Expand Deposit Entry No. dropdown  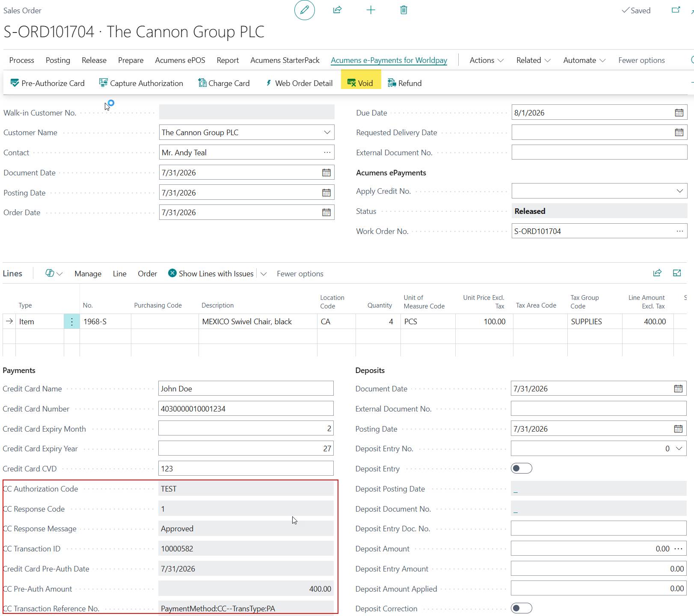pyautogui.click(x=679, y=449)
